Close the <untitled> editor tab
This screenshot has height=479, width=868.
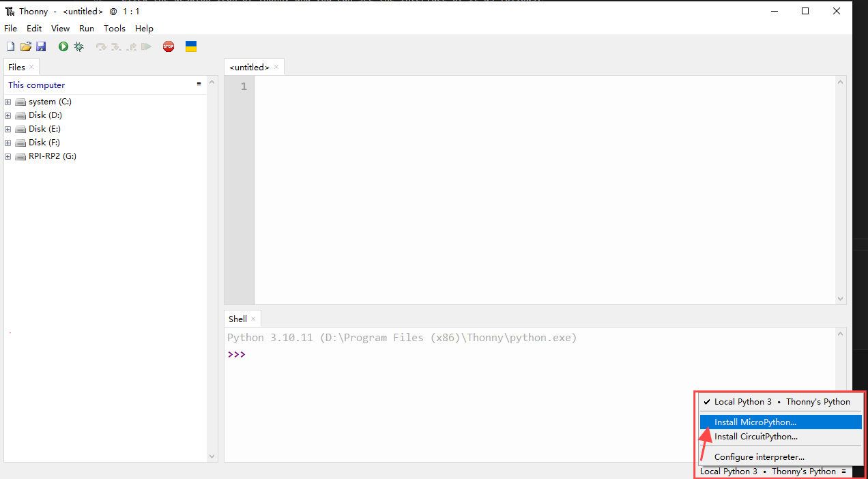[276, 67]
